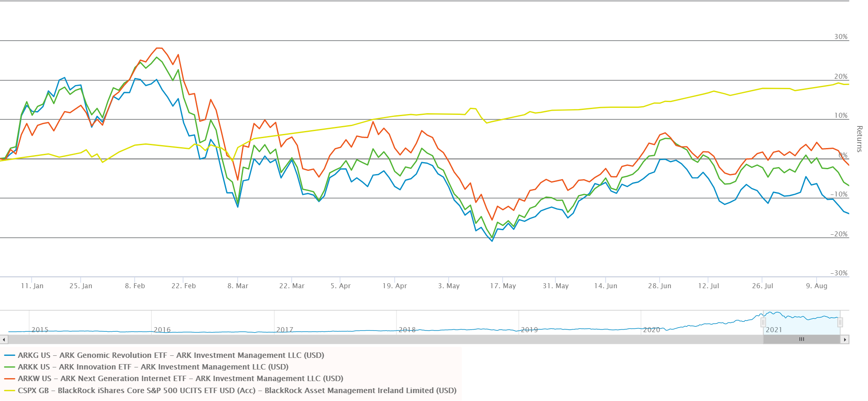
Task: Grab the navigator's right range handle
Action: (x=840, y=323)
